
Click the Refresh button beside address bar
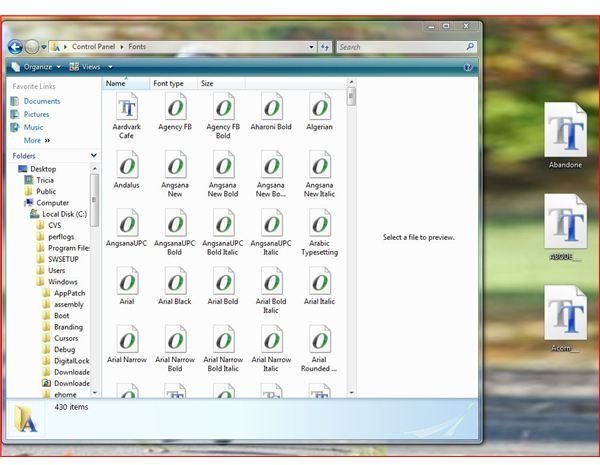324,47
